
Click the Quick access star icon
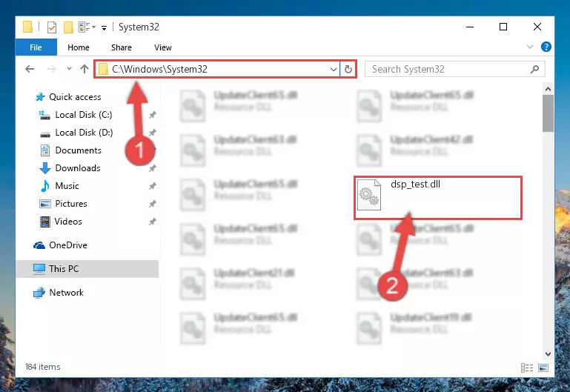[40, 97]
